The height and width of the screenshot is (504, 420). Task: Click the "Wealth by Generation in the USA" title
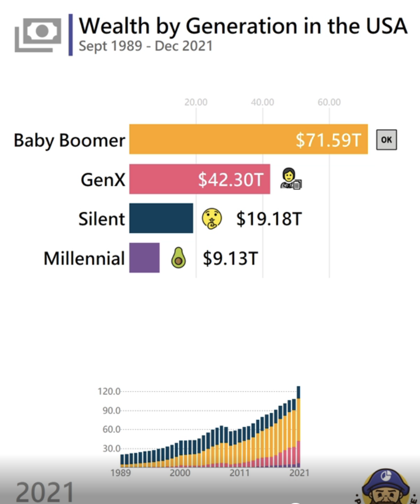(243, 26)
